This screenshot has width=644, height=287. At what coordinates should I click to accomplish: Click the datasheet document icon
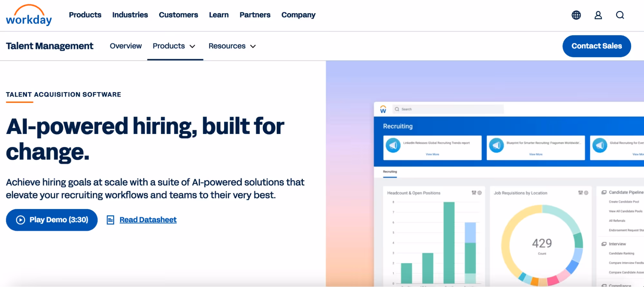(x=111, y=220)
